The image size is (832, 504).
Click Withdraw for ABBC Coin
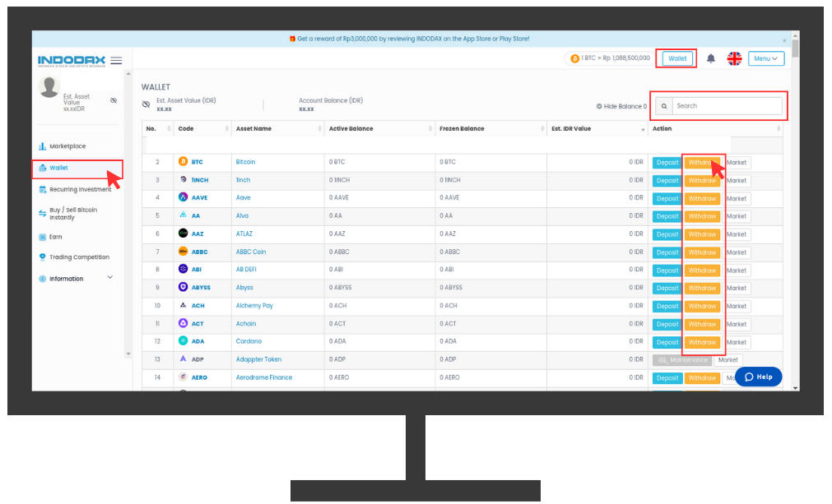(x=702, y=252)
